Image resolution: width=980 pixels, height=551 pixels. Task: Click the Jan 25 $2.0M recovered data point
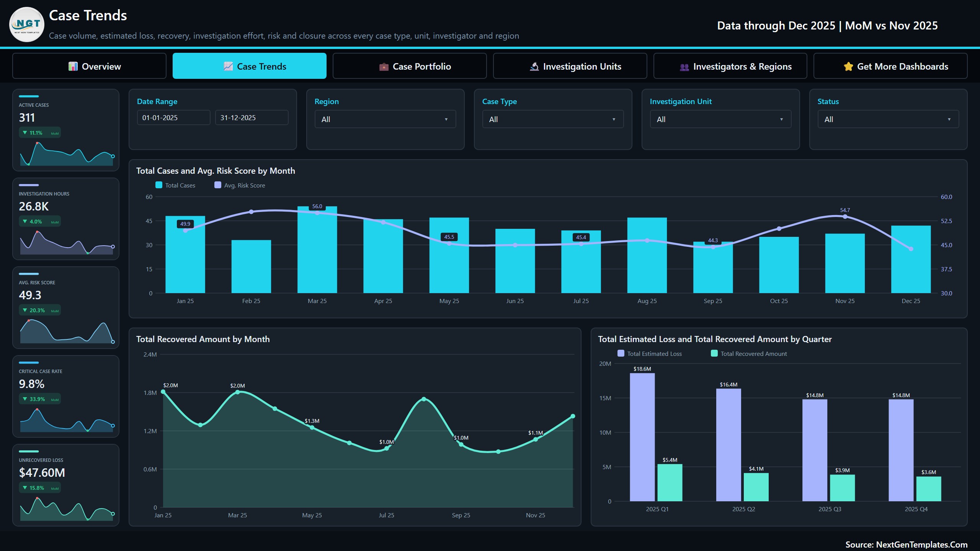[x=163, y=391]
